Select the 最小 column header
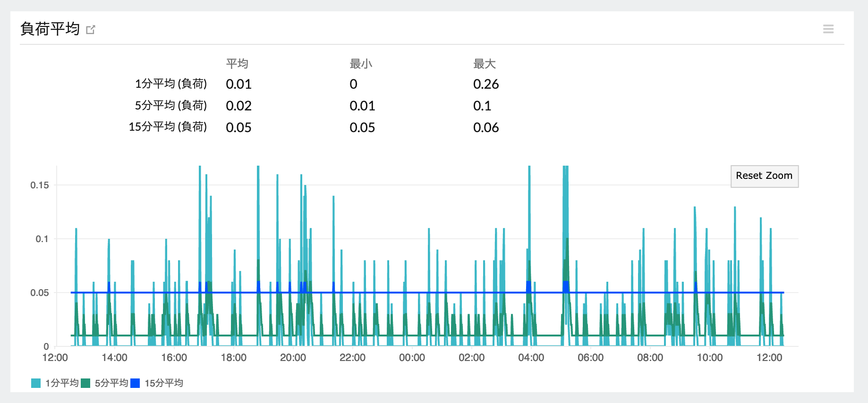 [x=361, y=64]
